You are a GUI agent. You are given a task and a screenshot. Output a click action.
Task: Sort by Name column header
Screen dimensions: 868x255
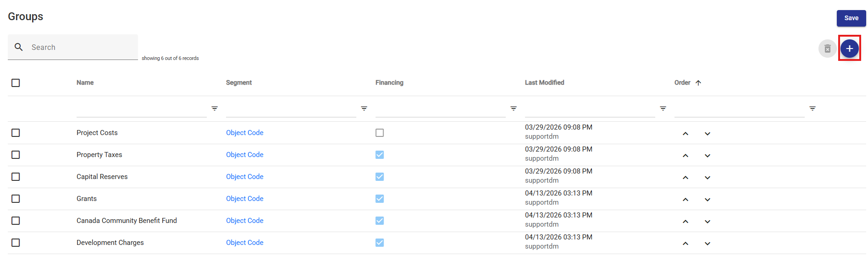pyautogui.click(x=85, y=83)
